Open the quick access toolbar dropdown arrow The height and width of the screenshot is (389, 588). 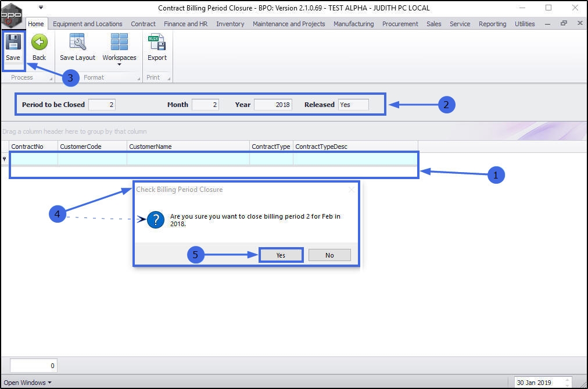click(x=41, y=8)
